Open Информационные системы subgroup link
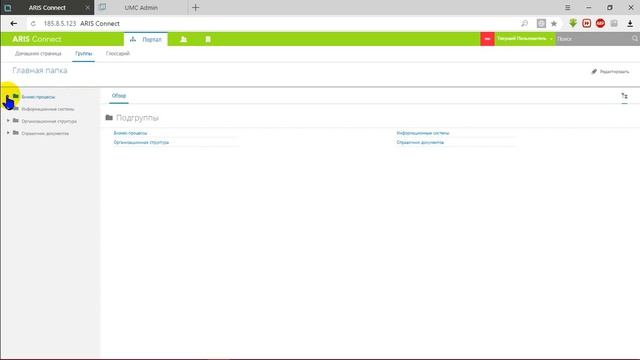Image resolution: width=640 pixels, height=360 pixels. coord(423,133)
